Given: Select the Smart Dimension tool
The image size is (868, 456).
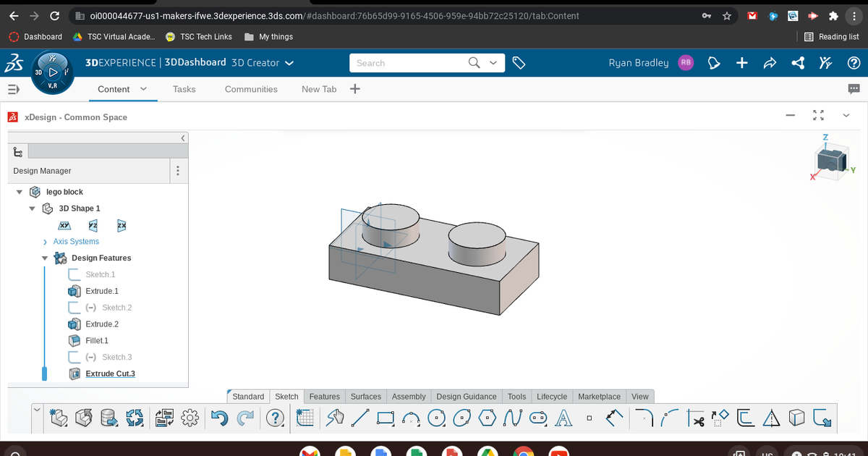Looking at the screenshot, I should [x=615, y=418].
